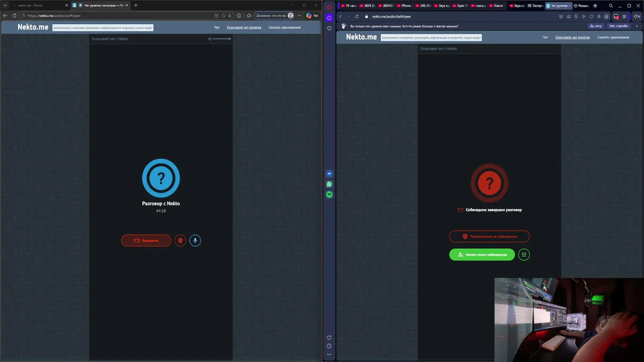The height and width of the screenshot is (362, 644).
Task: End the call with the Завершить button
Action: point(146,240)
